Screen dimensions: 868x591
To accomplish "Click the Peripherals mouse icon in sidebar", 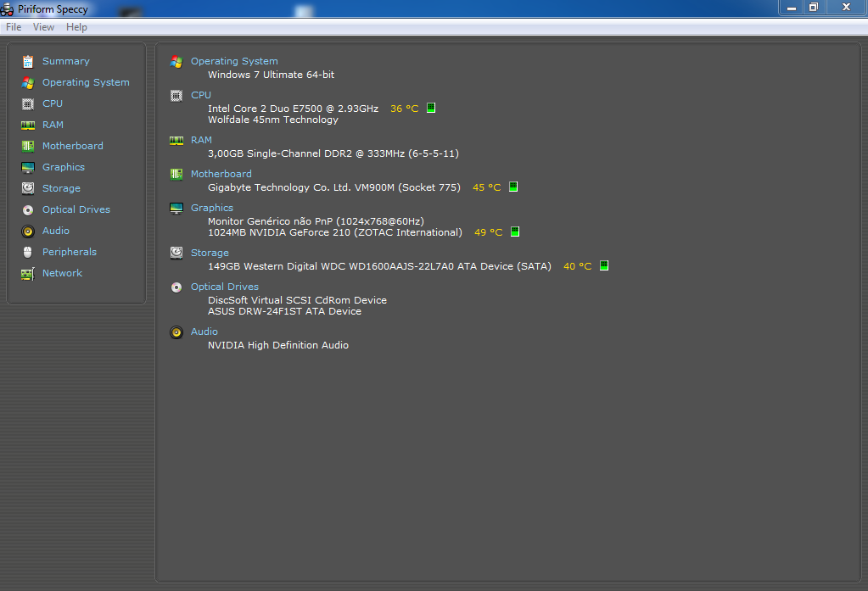I will [x=28, y=253].
